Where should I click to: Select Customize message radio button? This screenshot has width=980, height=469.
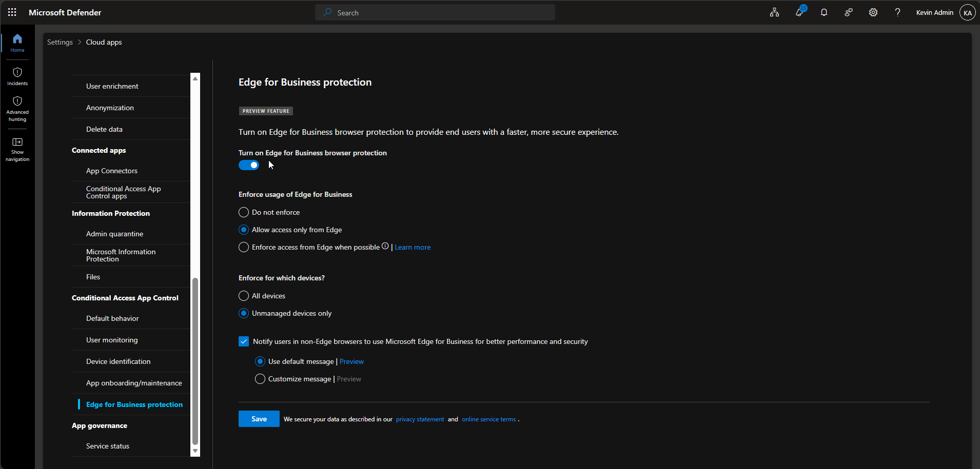coord(260,379)
